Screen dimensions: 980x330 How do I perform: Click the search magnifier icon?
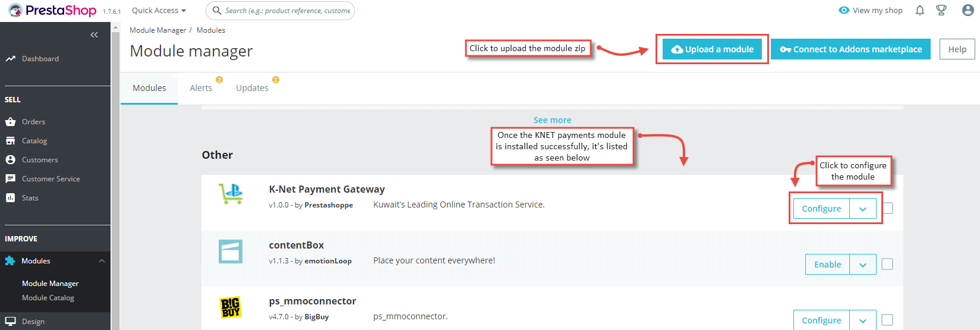click(x=217, y=11)
